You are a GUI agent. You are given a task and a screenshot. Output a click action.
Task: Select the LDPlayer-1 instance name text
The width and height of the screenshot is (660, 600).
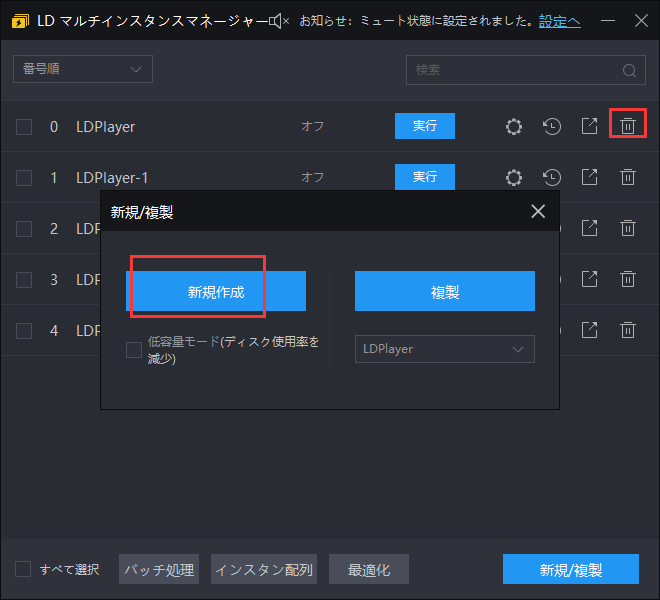[x=112, y=178]
